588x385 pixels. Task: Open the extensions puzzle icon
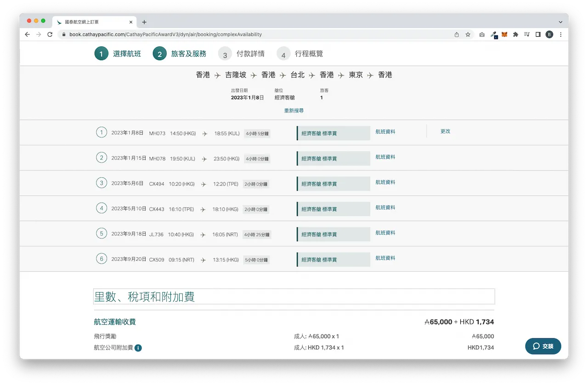(515, 34)
